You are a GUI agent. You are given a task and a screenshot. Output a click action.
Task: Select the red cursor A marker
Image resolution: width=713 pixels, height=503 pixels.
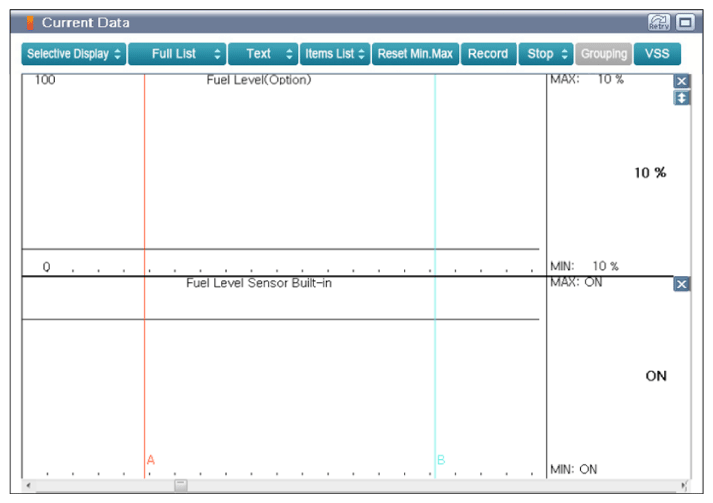[151, 460]
